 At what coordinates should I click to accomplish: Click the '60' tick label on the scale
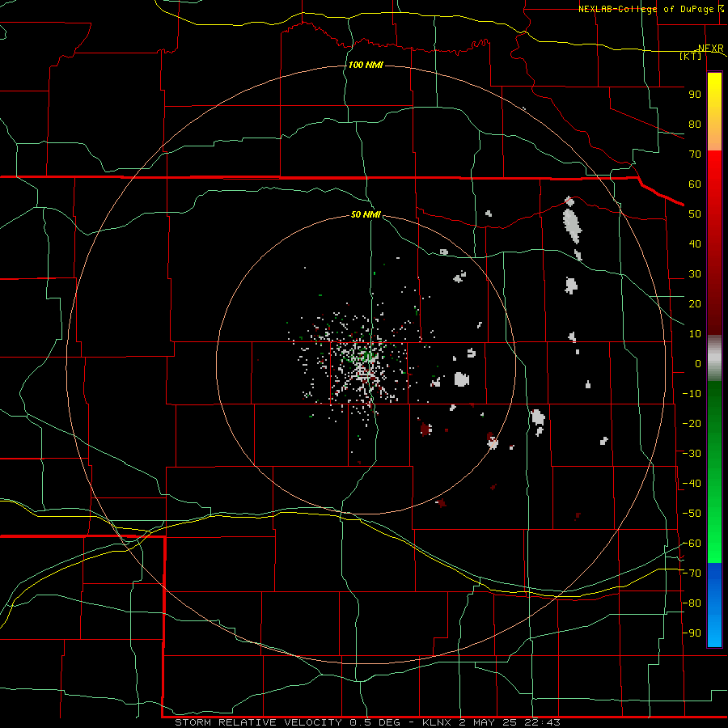[695, 184]
